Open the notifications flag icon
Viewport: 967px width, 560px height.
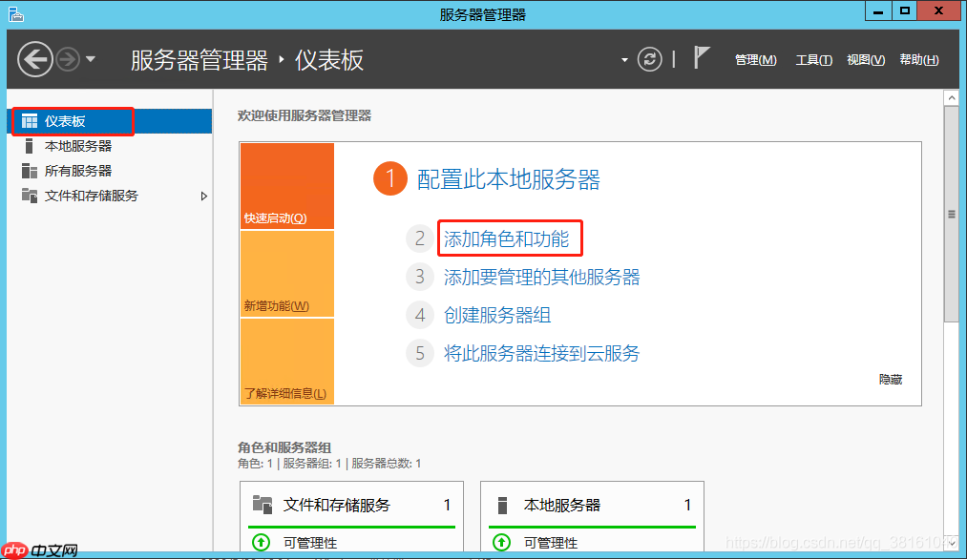702,57
